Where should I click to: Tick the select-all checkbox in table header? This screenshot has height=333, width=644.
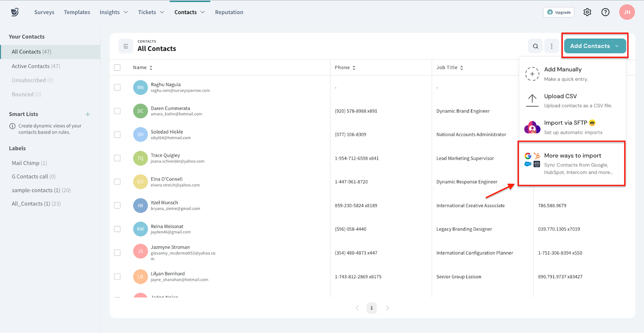coord(117,68)
